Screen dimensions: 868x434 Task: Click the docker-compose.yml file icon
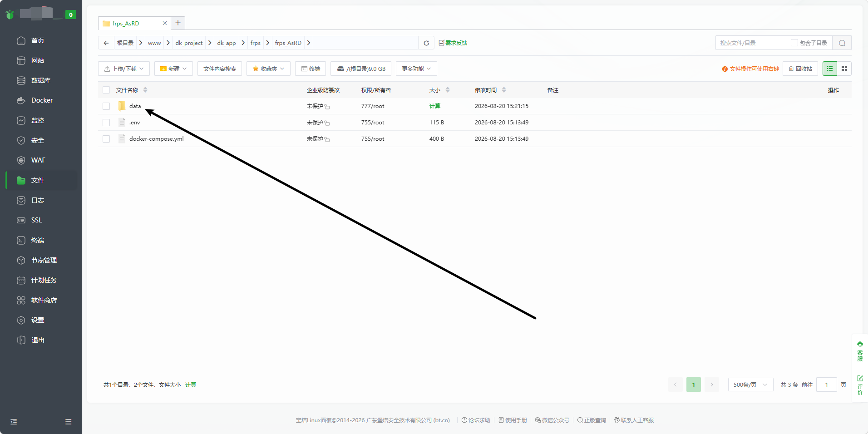click(x=122, y=138)
